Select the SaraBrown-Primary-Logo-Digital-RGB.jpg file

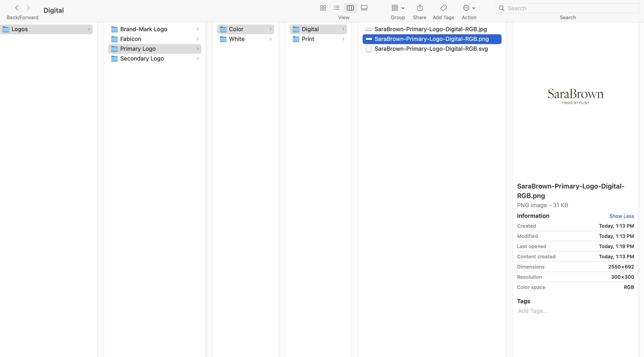pos(430,29)
